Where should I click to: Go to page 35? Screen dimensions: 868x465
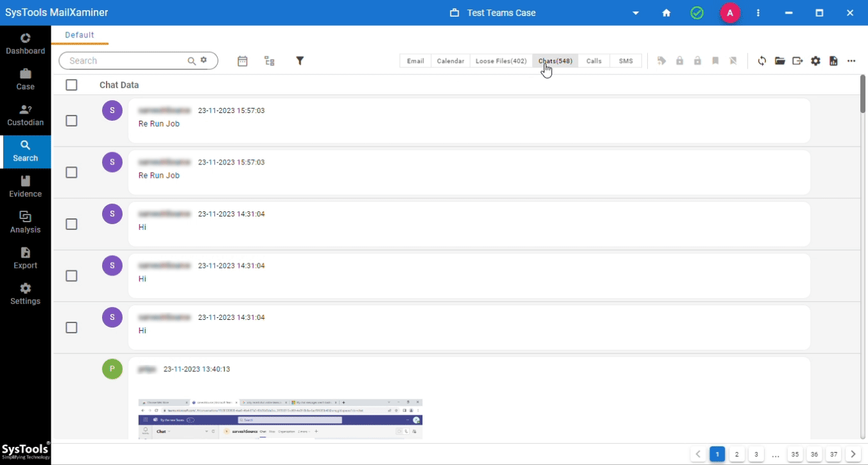795,454
